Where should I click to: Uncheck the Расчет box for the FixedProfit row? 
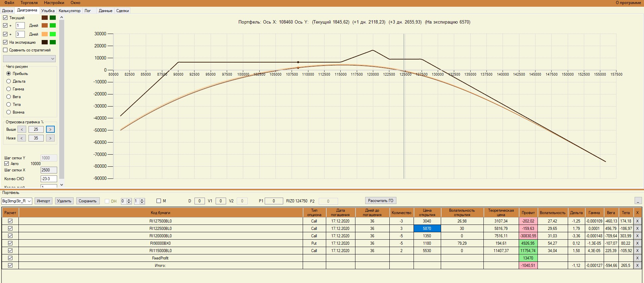coord(10,258)
